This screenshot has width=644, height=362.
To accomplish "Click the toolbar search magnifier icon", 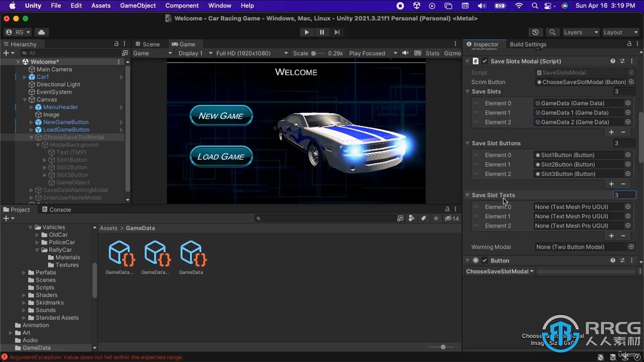I will pyautogui.click(x=552, y=32).
